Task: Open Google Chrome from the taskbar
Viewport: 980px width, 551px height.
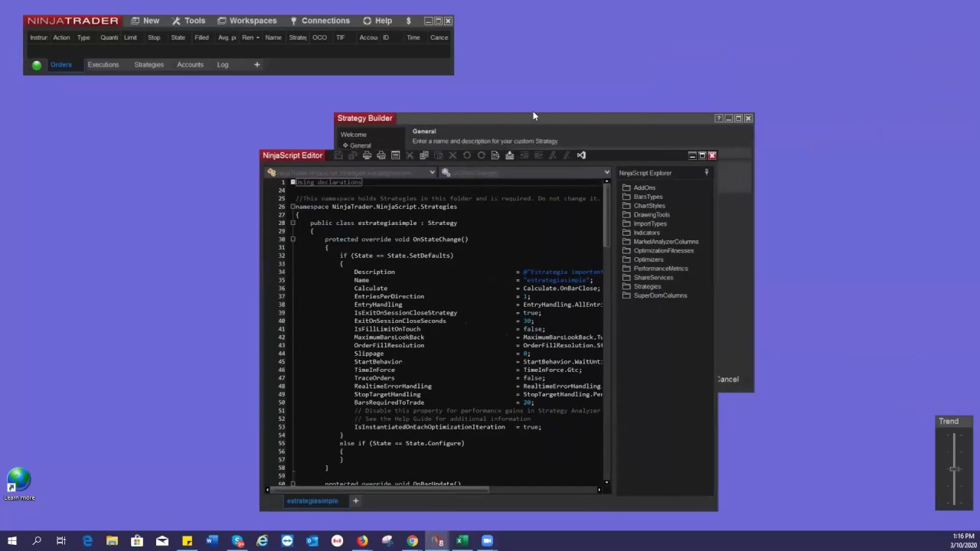Action: [x=412, y=541]
